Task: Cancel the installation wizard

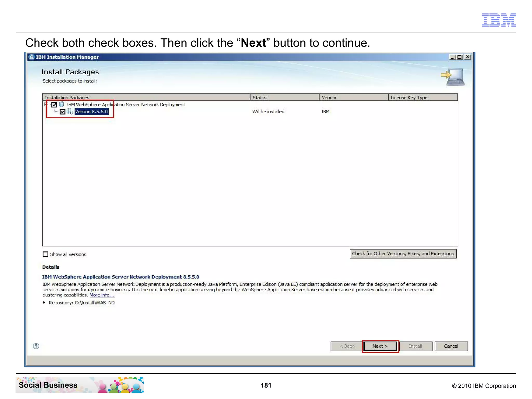Action: point(451,346)
